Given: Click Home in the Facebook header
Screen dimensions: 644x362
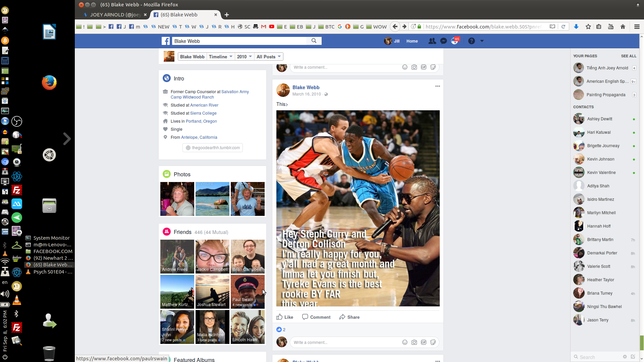Looking at the screenshot, I should tap(412, 41).
